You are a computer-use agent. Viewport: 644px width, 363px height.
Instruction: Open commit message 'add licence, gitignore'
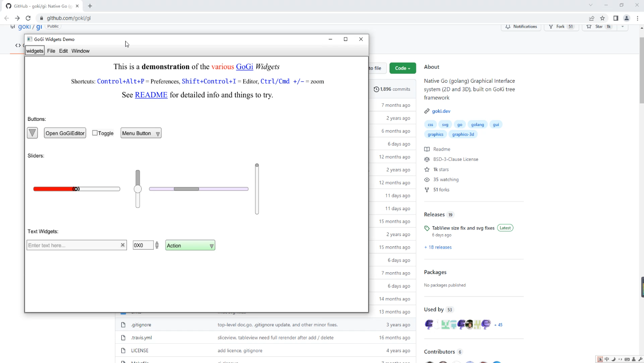pyautogui.click(x=240, y=350)
